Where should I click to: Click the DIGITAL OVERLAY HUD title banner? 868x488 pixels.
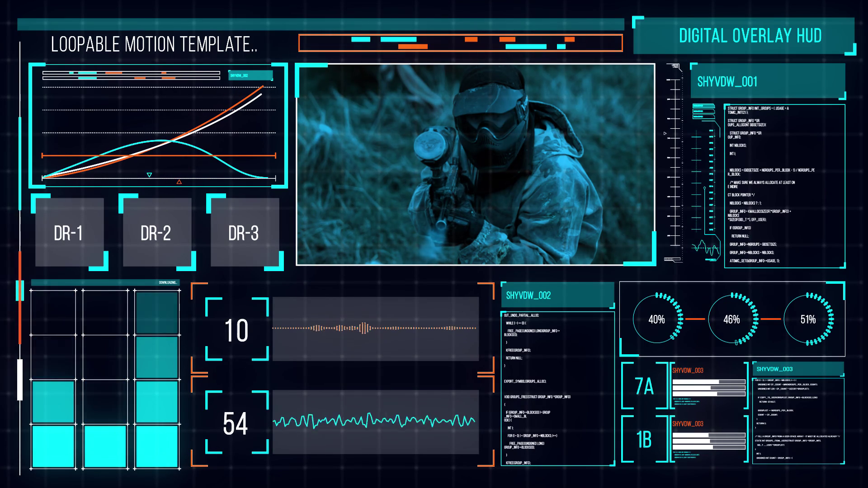(x=750, y=36)
